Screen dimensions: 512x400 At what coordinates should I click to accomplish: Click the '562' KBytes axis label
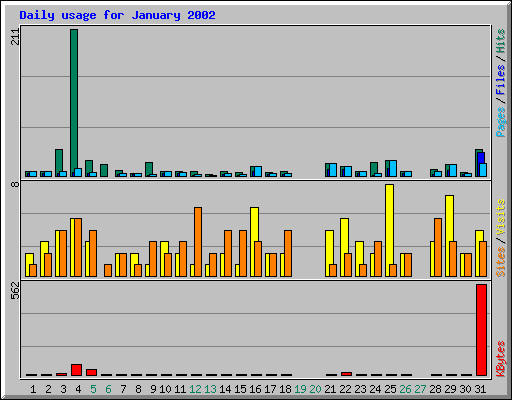(x=15, y=290)
